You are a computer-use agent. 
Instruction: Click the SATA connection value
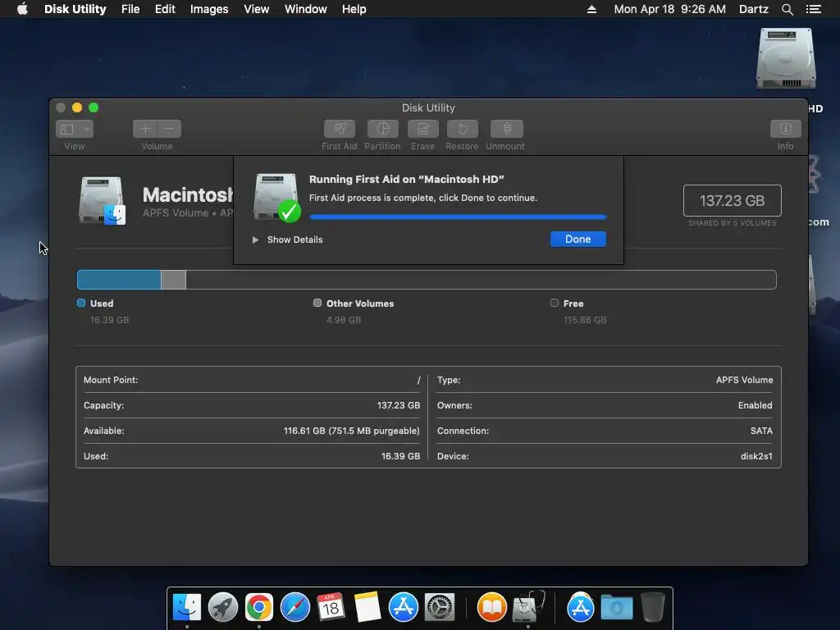click(761, 431)
